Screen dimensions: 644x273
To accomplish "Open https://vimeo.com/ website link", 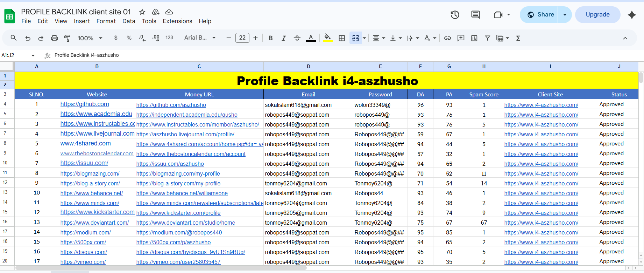I will [x=83, y=262].
